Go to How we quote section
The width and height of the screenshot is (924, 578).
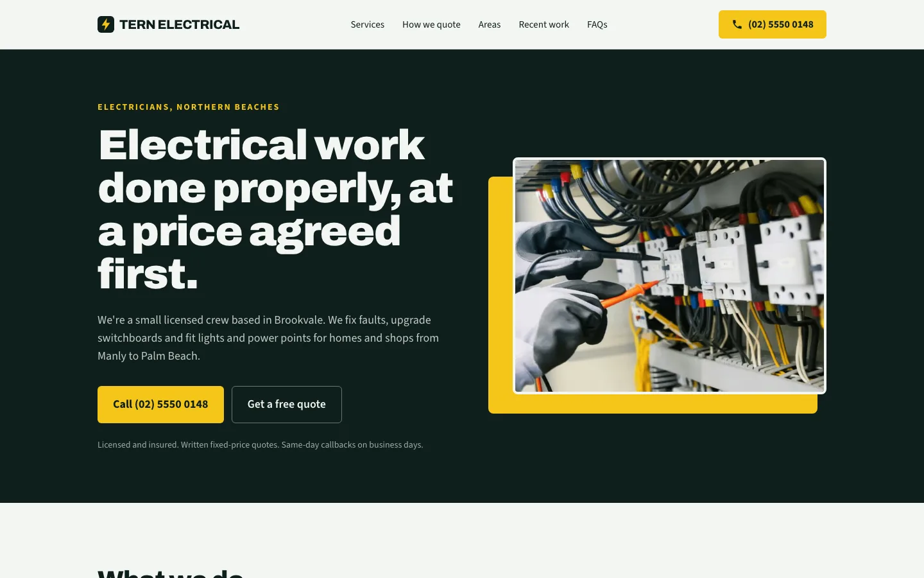pos(431,24)
